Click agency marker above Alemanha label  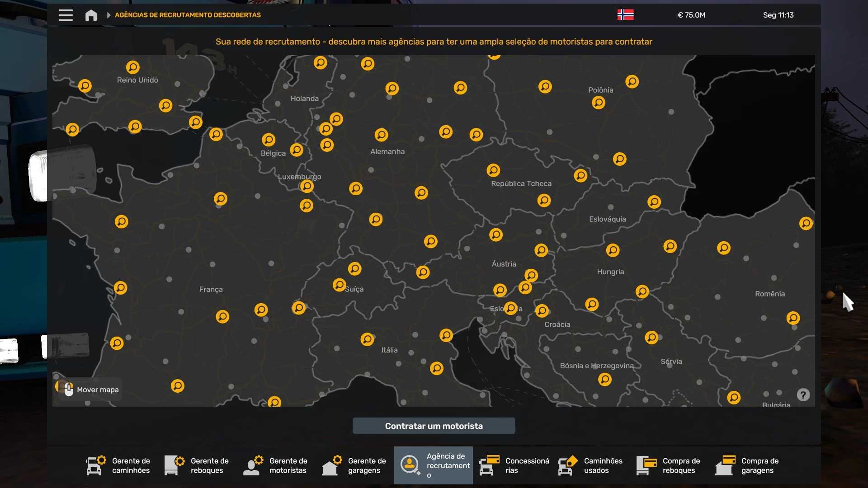pos(381,135)
